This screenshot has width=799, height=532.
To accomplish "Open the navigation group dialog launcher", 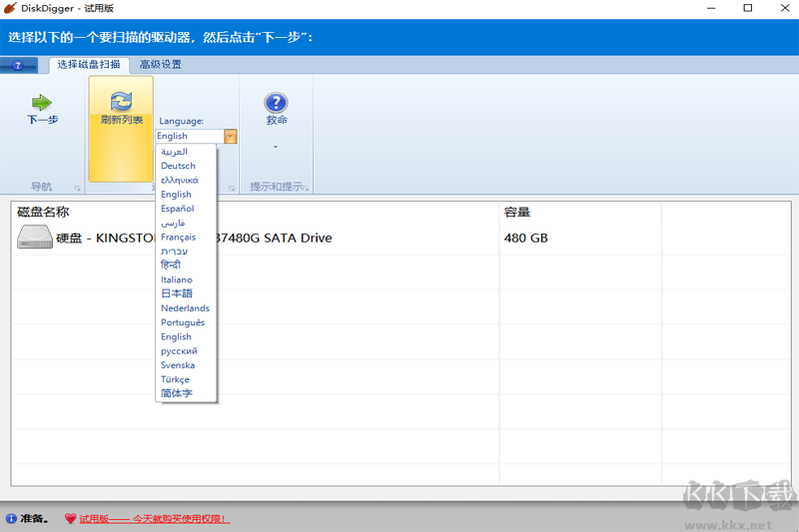I will click(78, 189).
